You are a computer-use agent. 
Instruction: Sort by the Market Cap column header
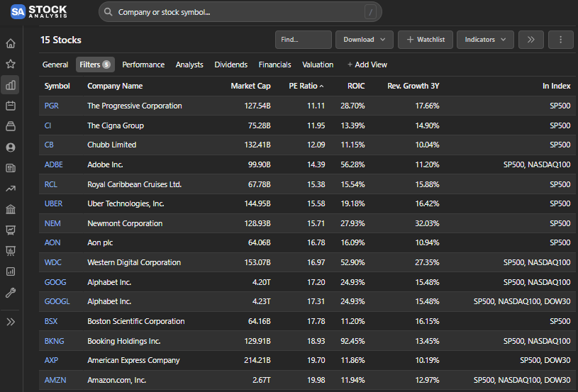[250, 86]
